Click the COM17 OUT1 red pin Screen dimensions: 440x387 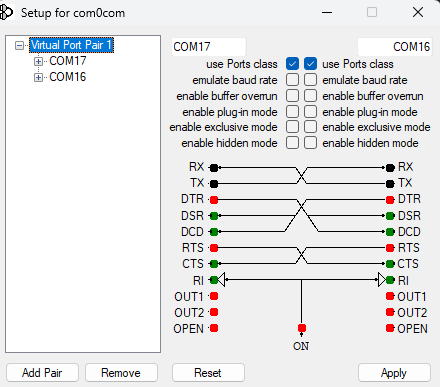(x=214, y=296)
